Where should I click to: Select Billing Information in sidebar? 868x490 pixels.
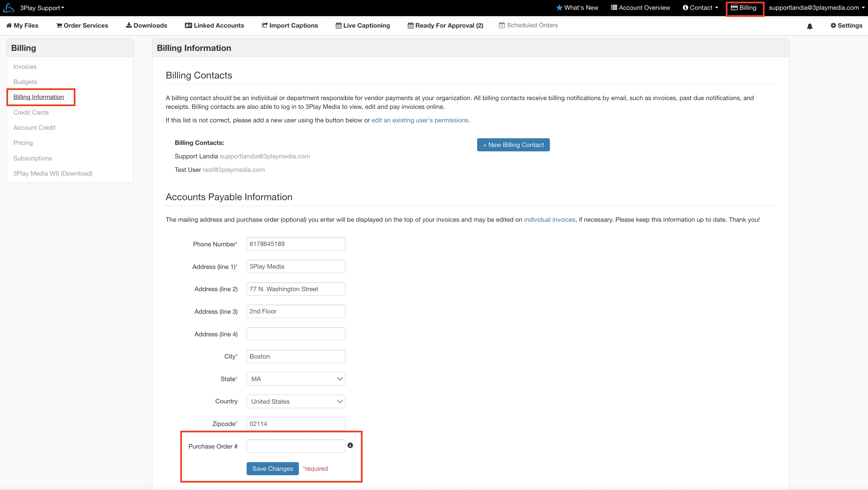[39, 97]
